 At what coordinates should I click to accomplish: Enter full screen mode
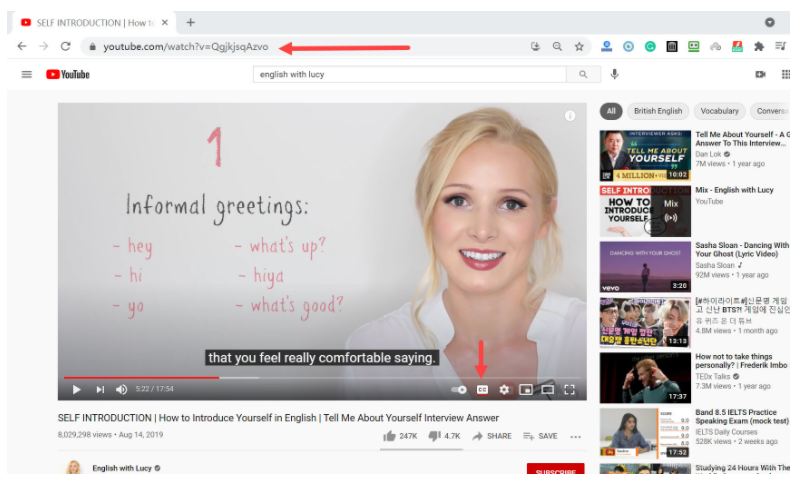pyautogui.click(x=570, y=390)
